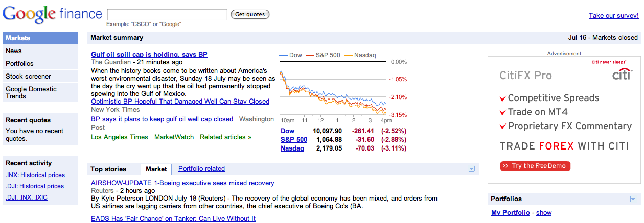The image size is (644, 223).
Task: Switch to the Portfolio related tab
Action: [x=201, y=169]
